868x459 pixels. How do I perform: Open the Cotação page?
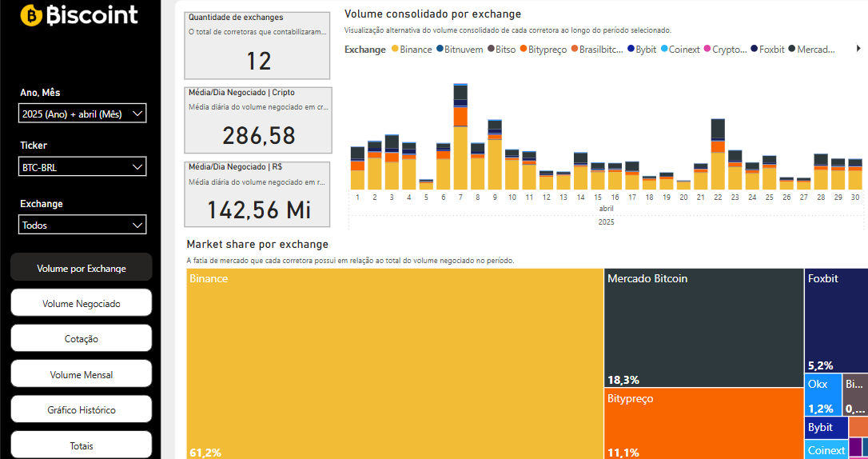pyautogui.click(x=82, y=339)
